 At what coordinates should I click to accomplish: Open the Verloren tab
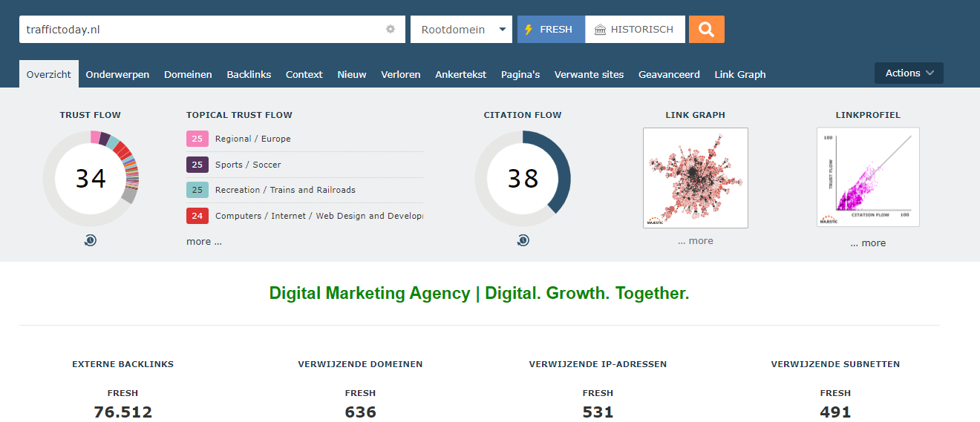(x=401, y=74)
